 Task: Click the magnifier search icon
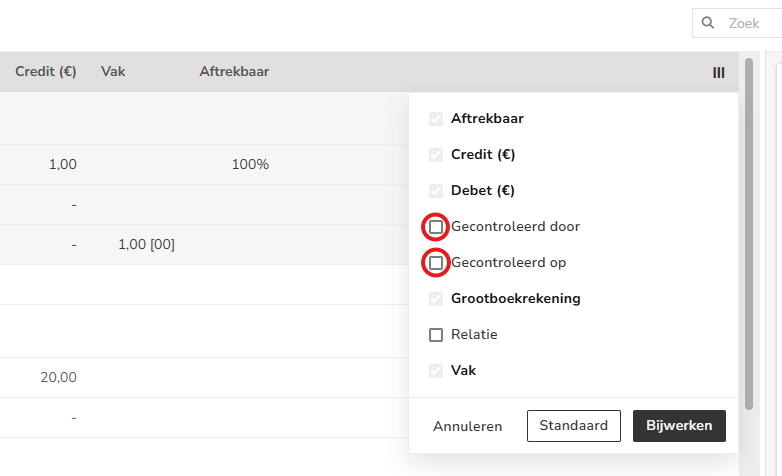708,23
